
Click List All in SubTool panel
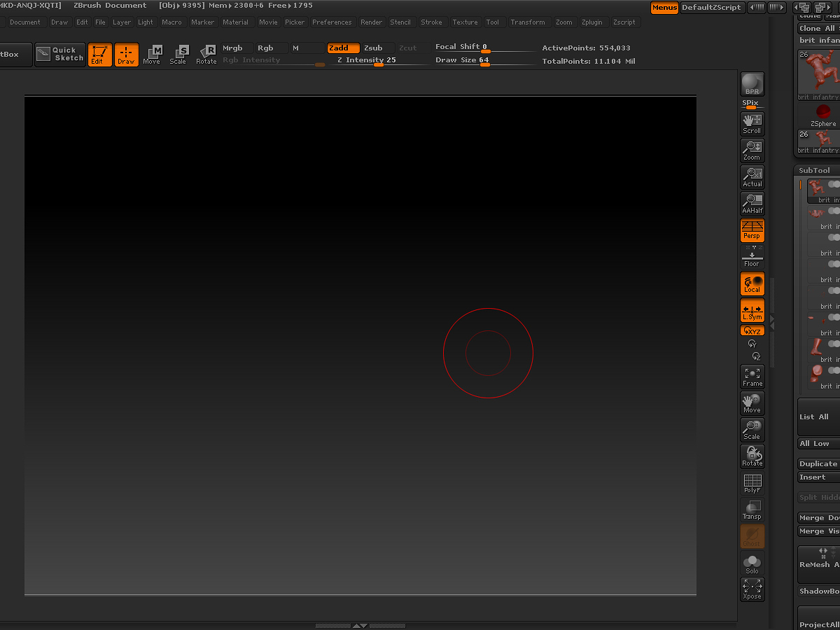point(818,417)
